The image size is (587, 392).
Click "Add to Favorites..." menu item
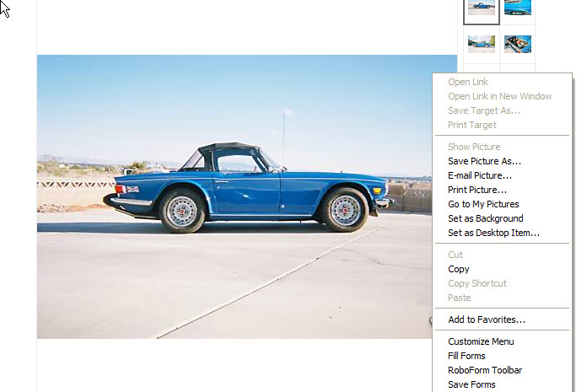[x=487, y=320]
